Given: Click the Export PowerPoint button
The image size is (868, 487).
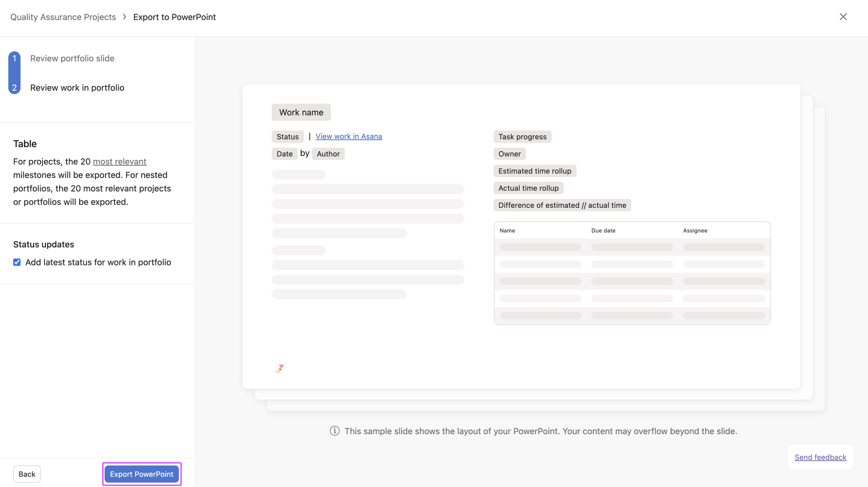Looking at the screenshot, I should tap(141, 474).
